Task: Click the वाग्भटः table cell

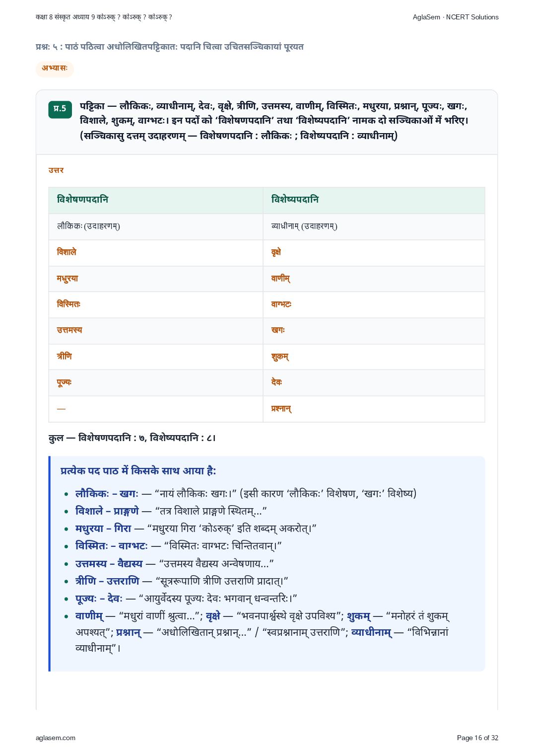Action: [374, 304]
